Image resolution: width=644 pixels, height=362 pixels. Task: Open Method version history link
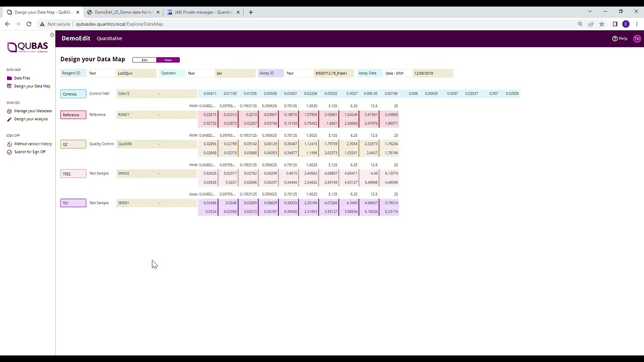pyautogui.click(x=33, y=144)
